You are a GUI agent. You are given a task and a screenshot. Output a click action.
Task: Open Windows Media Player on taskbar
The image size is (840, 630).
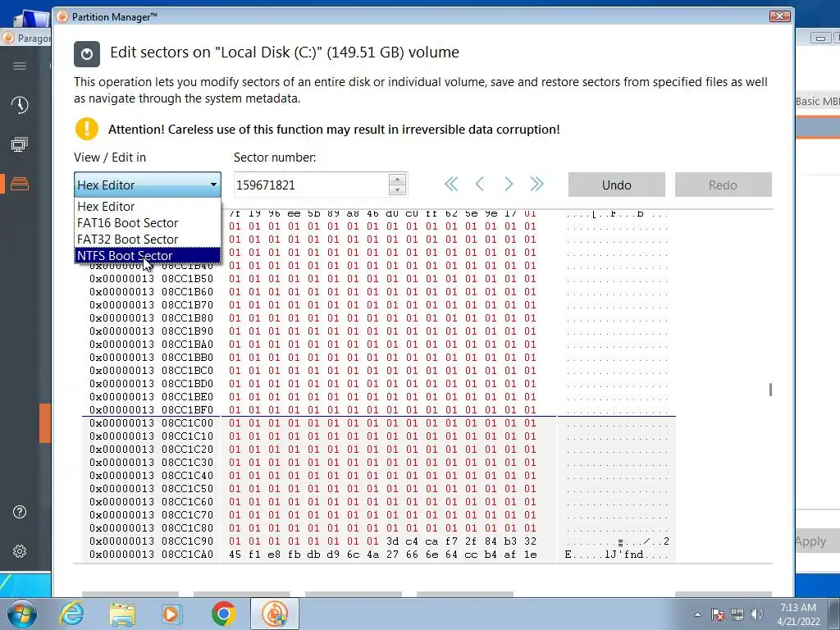172,614
